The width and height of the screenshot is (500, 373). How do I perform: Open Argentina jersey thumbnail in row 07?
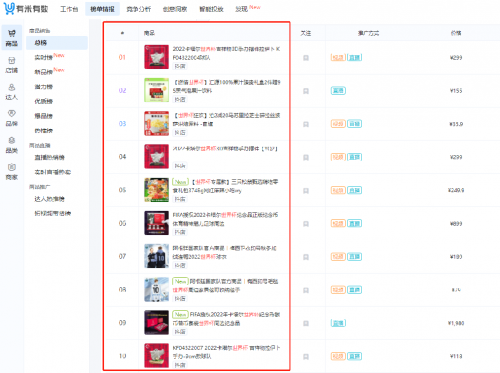pos(157,256)
